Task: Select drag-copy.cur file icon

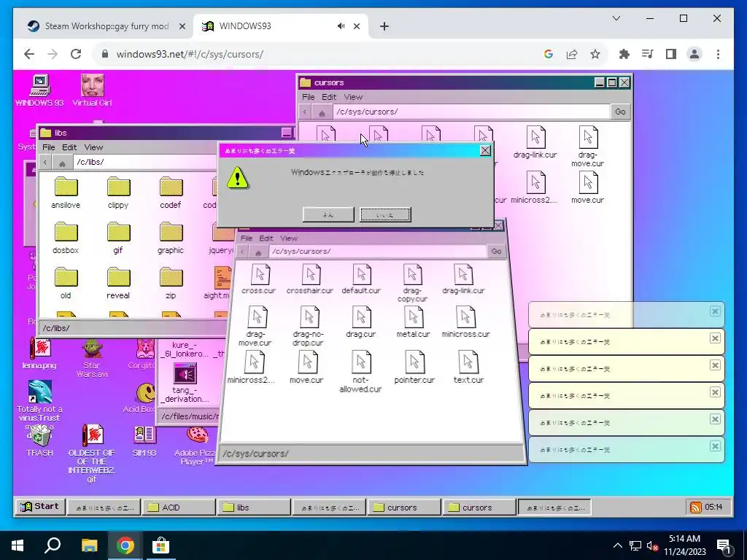Action: click(413, 284)
